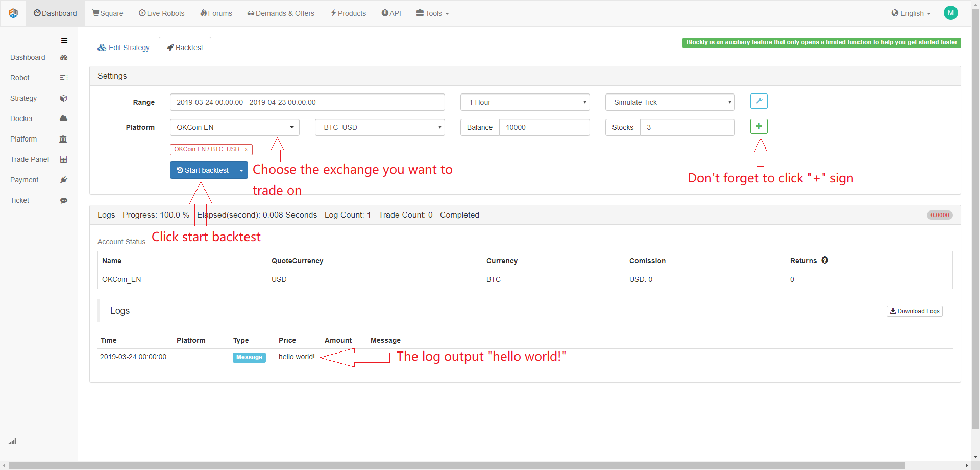Click the horizontal scrollbar at the bottom

(x=457, y=465)
